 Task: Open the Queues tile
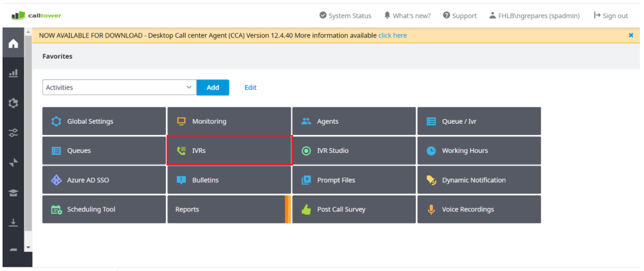104,150
